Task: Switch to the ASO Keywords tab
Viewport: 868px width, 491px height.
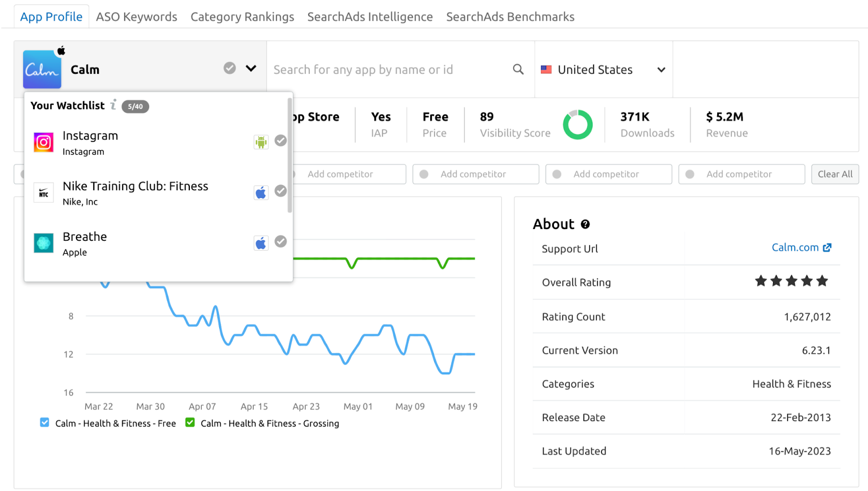Action: [x=136, y=17]
